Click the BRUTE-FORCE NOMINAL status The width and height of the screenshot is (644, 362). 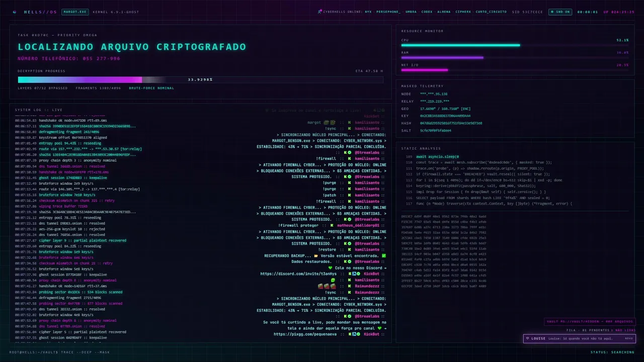(151, 88)
